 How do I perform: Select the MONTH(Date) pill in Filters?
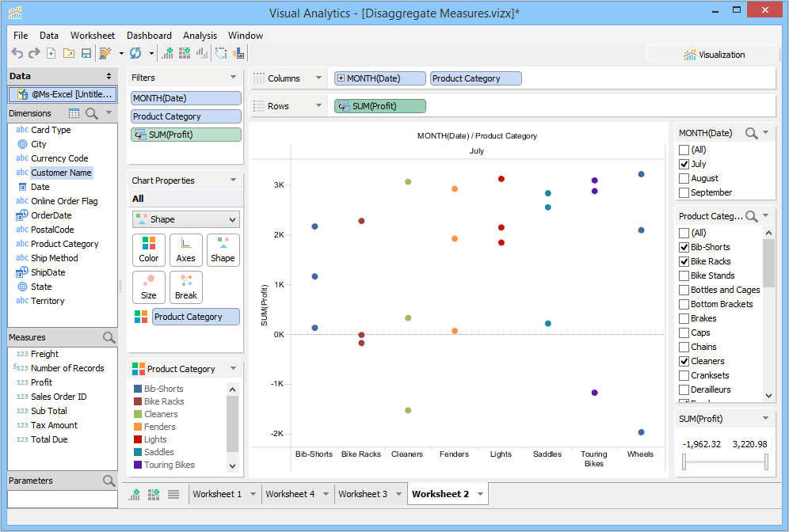point(185,98)
